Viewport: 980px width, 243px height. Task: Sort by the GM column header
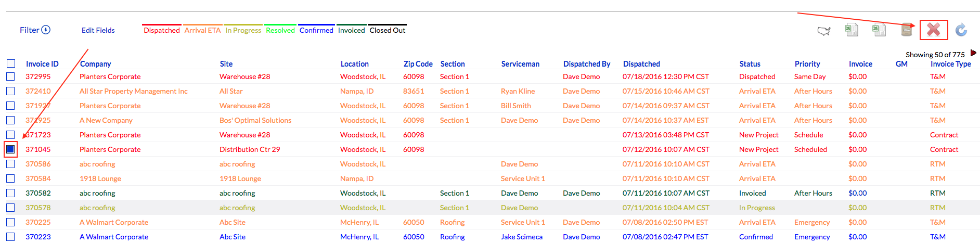pyautogui.click(x=901, y=64)
